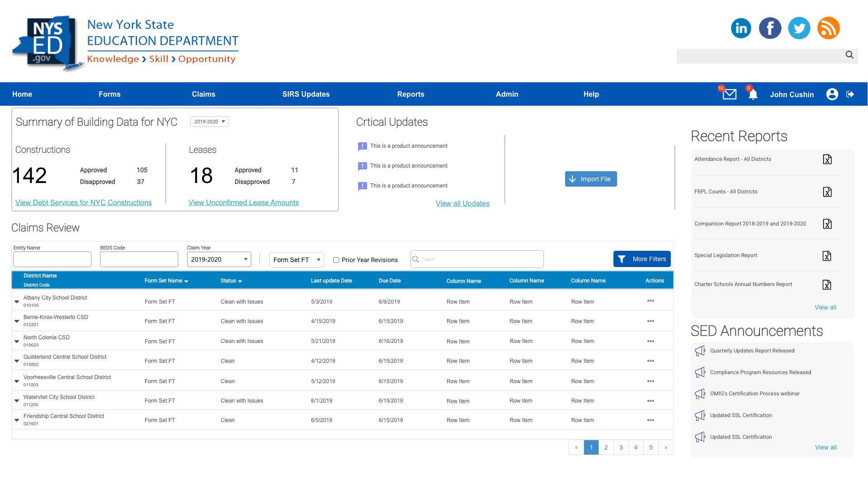Screen dimensions: 868x488
Task: Go to the Reports menu
Action: (410, 94)
